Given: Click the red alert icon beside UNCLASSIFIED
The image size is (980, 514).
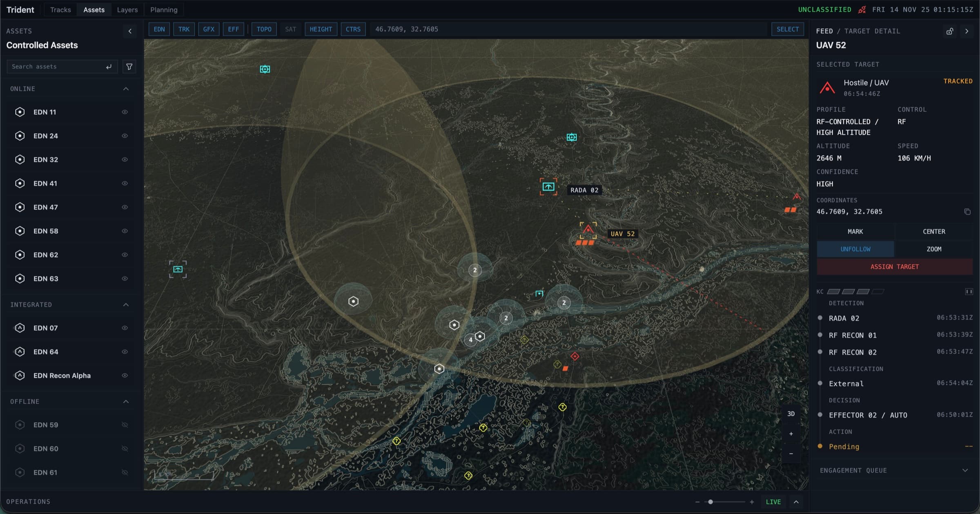Looking at the screenshot, I should click(862, 10).
